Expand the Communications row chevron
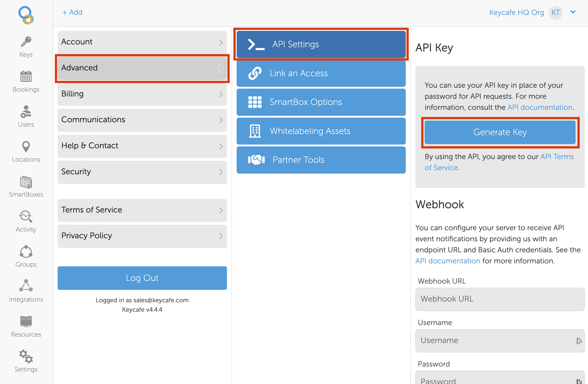Screen dimensions: 588x384 tap(221, 120)
